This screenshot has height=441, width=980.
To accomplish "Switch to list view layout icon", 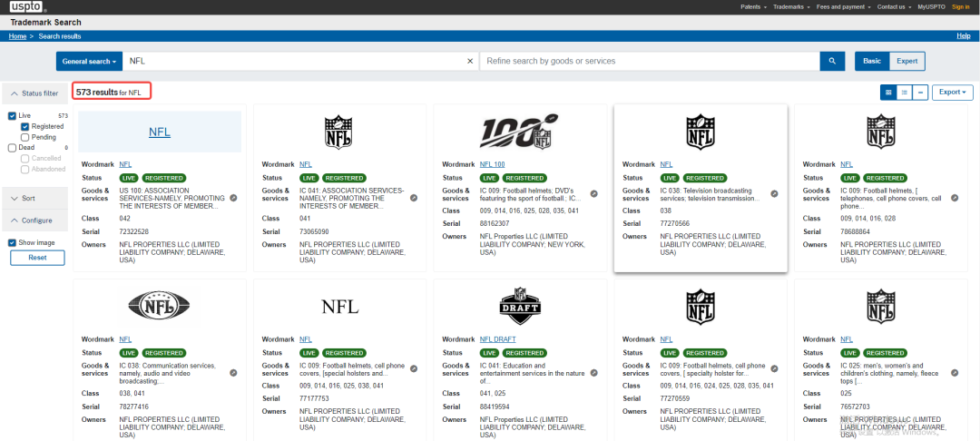I will tap(904, 93).
